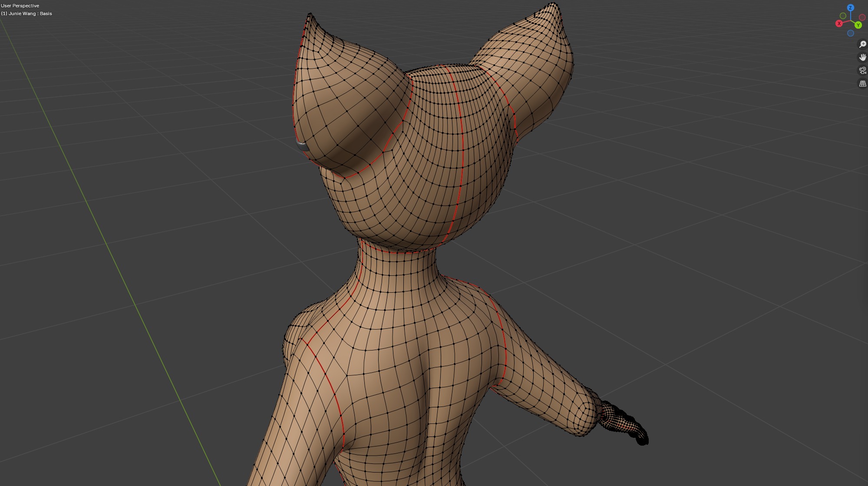868x486 pixels.
Task: Click the hollow blue negative Z axis circle
Action: pos(850,33)
